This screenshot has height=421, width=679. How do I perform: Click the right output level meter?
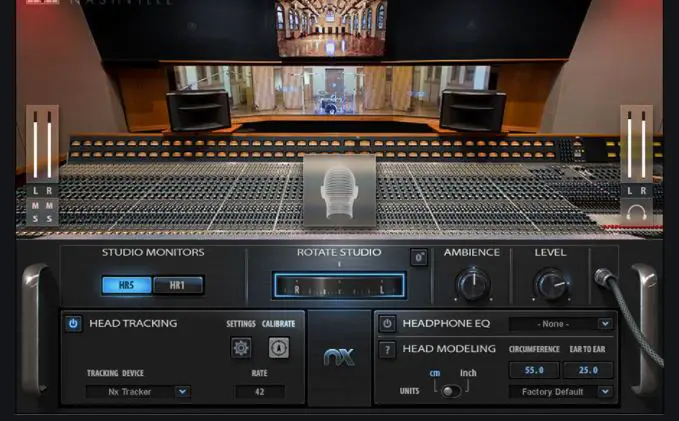tap(637, 144)
